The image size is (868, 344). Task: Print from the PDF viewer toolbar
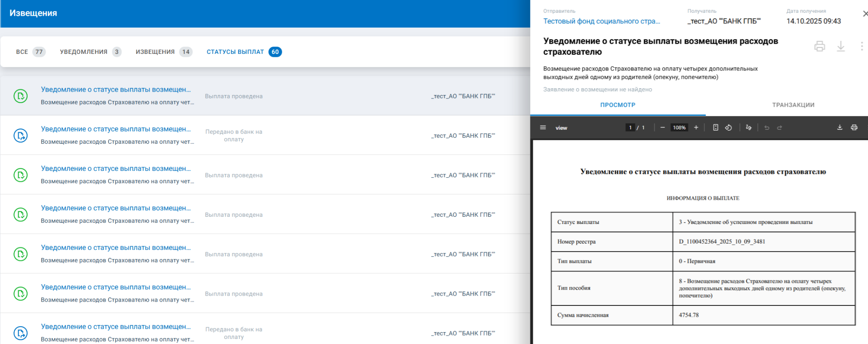[854, 128]
